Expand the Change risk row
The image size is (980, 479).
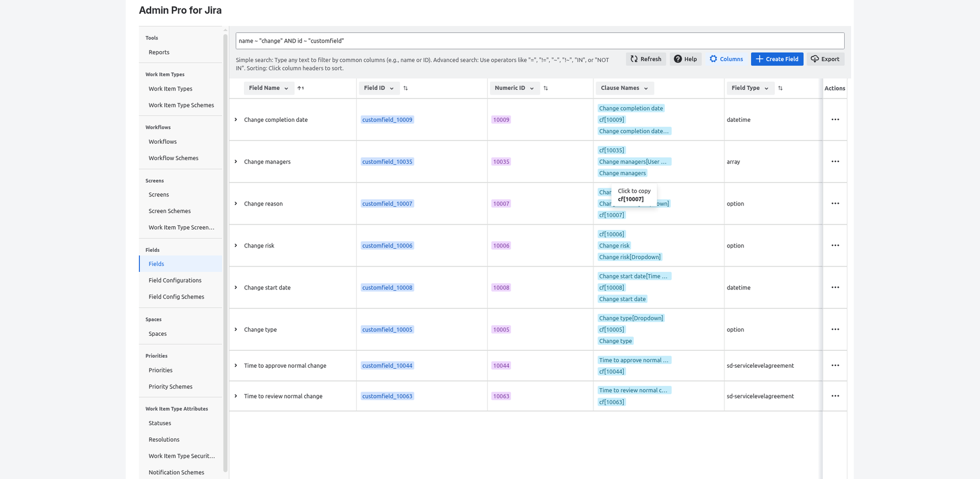[236, 246]
